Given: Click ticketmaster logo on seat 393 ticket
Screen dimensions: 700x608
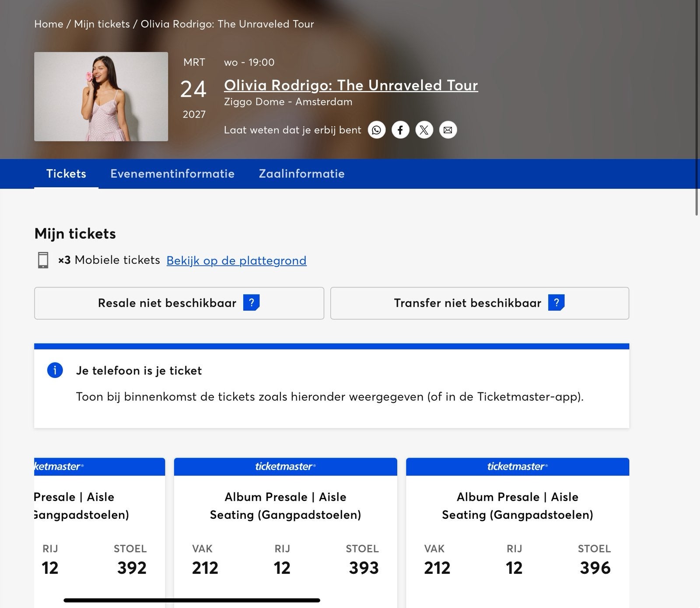Looking at the screenshot, I should 285,467.
